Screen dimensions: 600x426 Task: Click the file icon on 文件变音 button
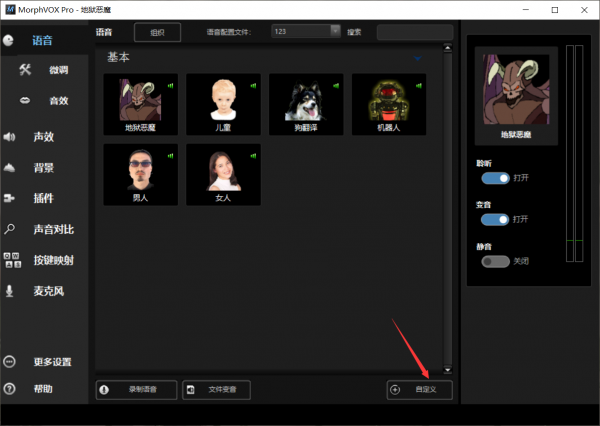(x=190, y=390)
